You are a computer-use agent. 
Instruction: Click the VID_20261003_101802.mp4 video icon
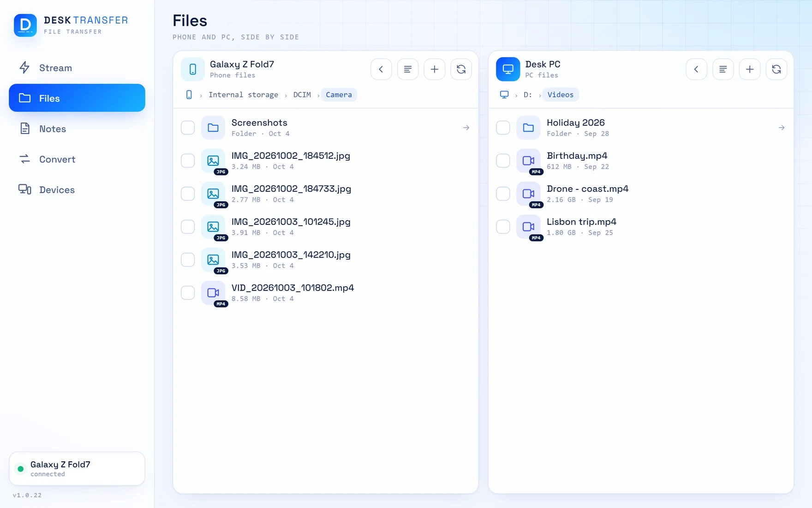(x=213, y=293)
